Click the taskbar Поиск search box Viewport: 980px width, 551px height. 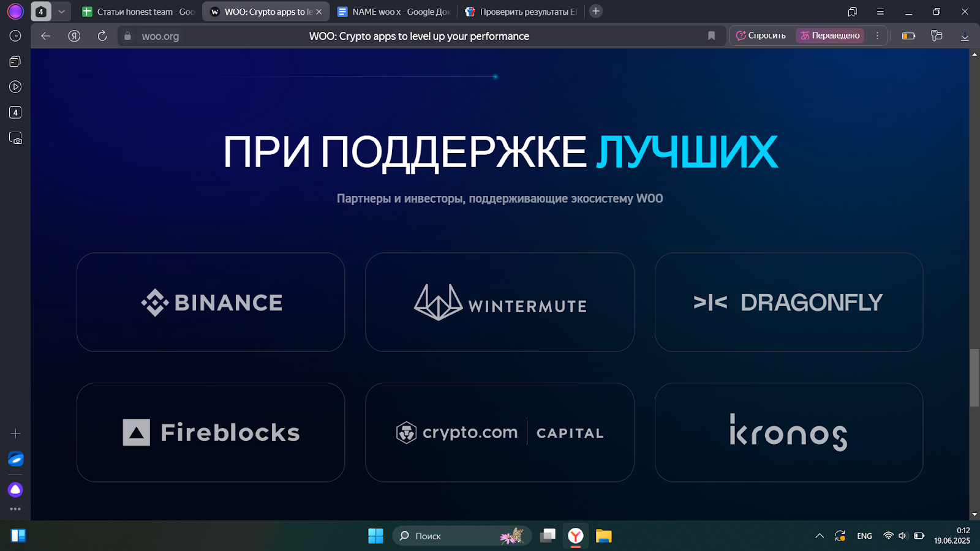tap(461, 536)
